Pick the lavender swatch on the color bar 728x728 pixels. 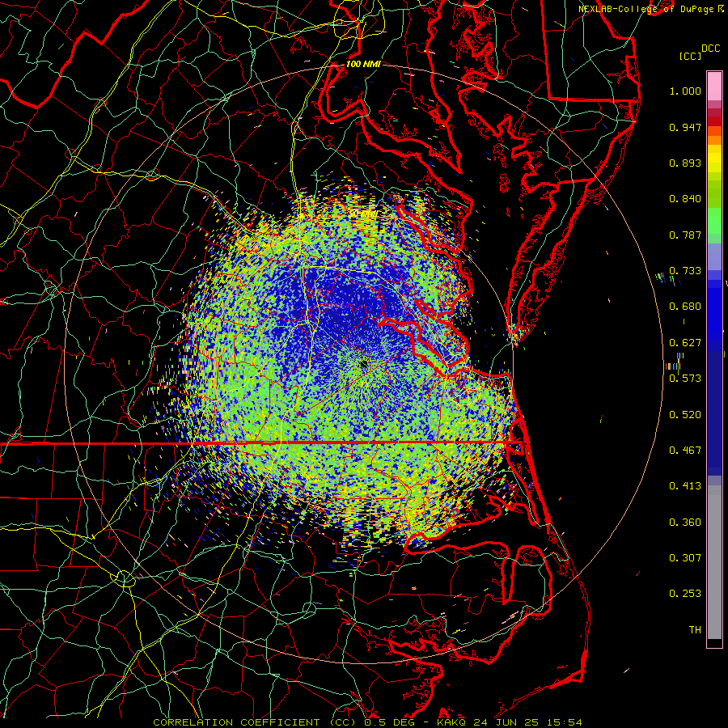[714, 256]
